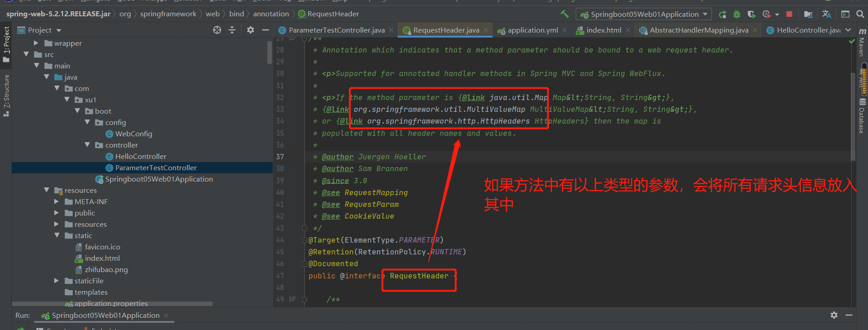Click the Translate icon in the toolbar

pos(826,14)
